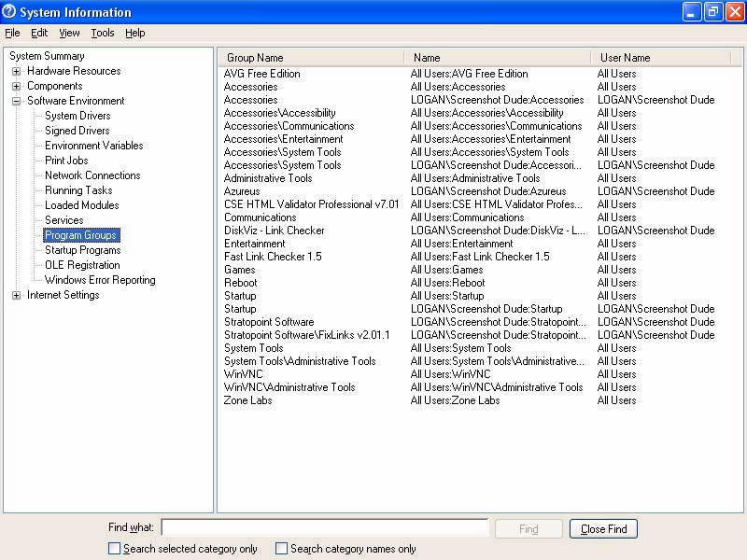Click the Close Find button
The image size is (747, 560).
(603, 529)
